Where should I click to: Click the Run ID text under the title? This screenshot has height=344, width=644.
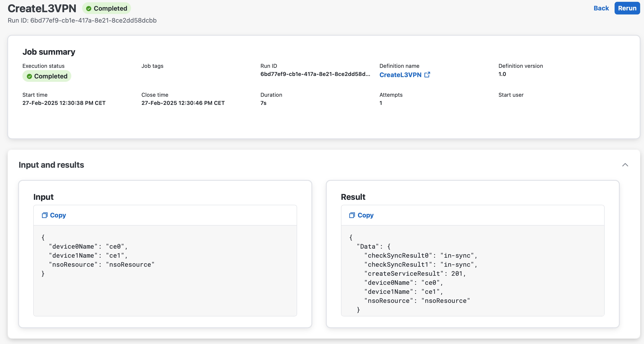tap(82, 21)
